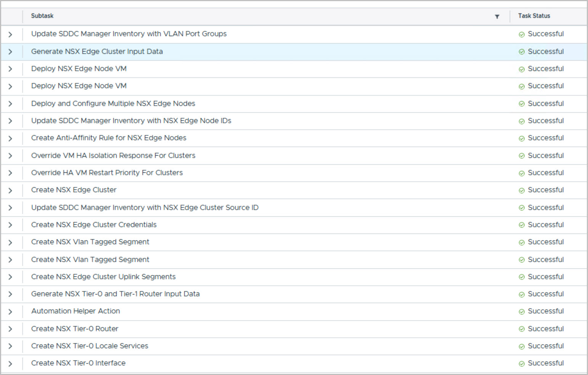Click the Subtask column filter icon
This screenshot has height=375, width=588.
497,16
